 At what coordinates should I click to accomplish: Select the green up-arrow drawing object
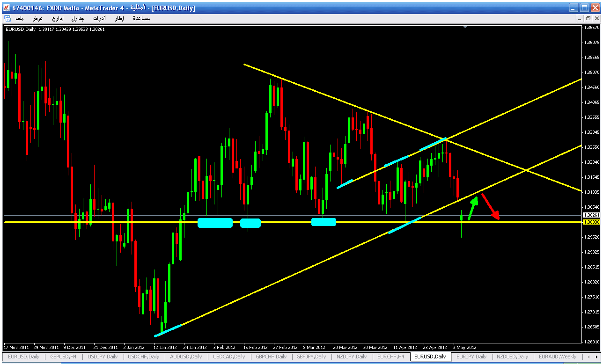pyautogui.click(x=473, y=208)
